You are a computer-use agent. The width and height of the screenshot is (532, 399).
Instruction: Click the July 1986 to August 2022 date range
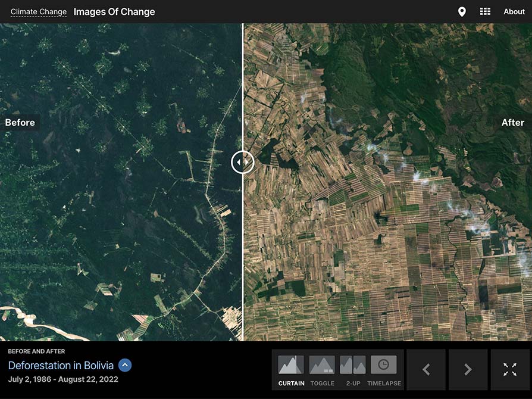(x=62, y=379)
